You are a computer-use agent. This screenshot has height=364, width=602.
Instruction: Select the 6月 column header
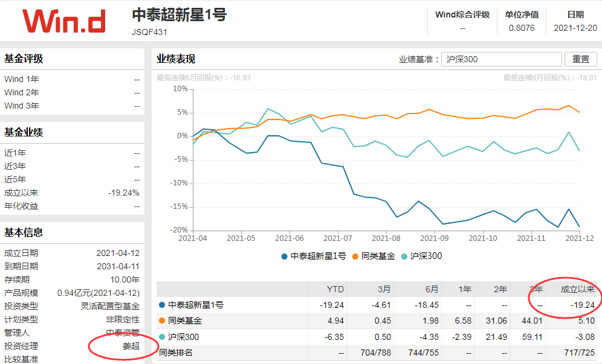432,289
